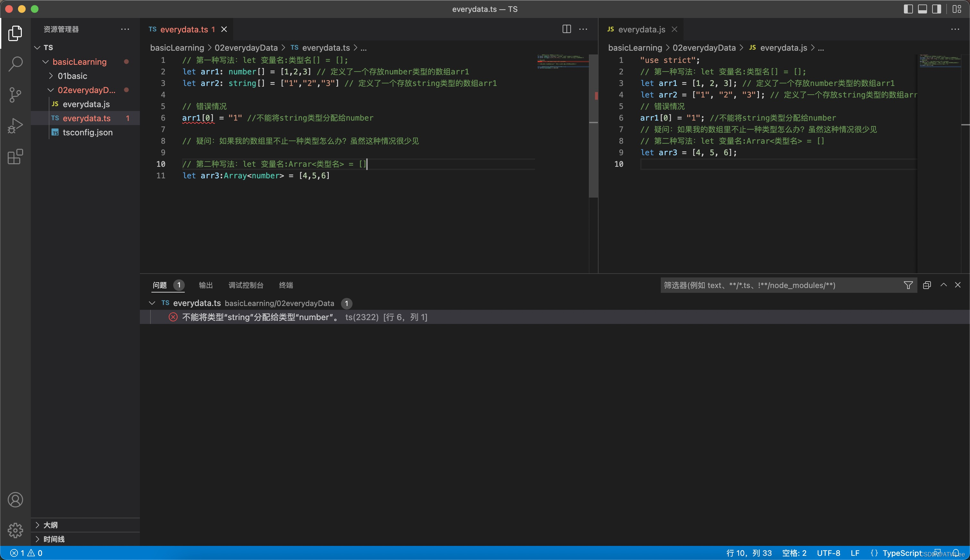
Task: Open the Manage settings gear
Action: [x=15, y=530]
